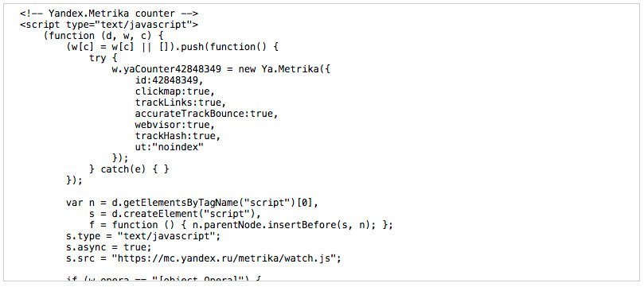The image size is (644, 287).
Task: Click the clickmap:true setting
Action: pos(175,91)
